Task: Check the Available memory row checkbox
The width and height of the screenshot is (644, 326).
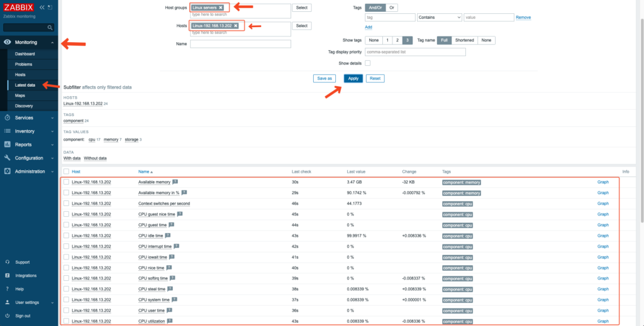Action: tap(66, 182)
